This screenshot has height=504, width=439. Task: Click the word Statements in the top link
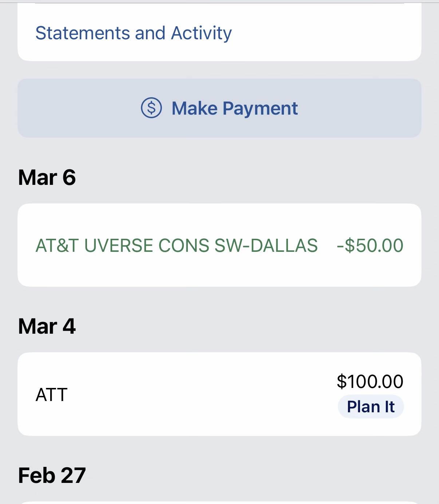point(83,33)
